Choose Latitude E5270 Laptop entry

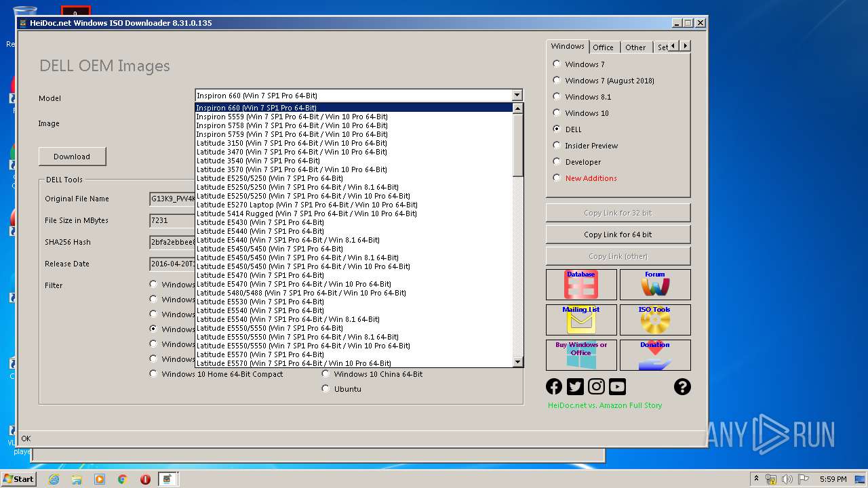coord(354,205)
